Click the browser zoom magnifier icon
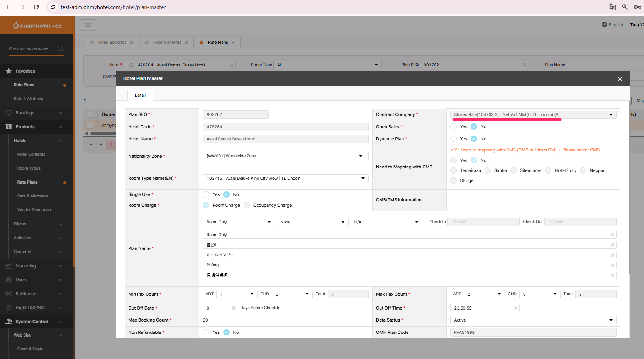This screenshot has width=644, height=359. pyautogui.click(x=625, y=7)
